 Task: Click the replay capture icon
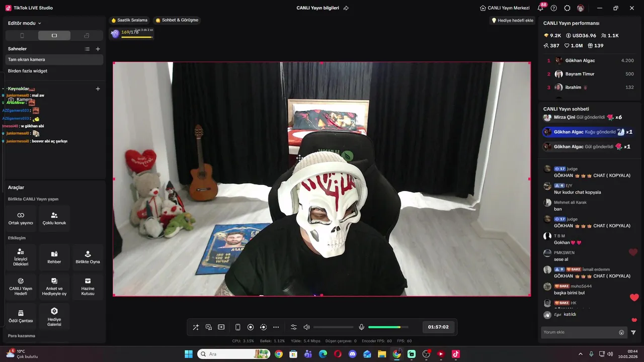click(263, 327)
